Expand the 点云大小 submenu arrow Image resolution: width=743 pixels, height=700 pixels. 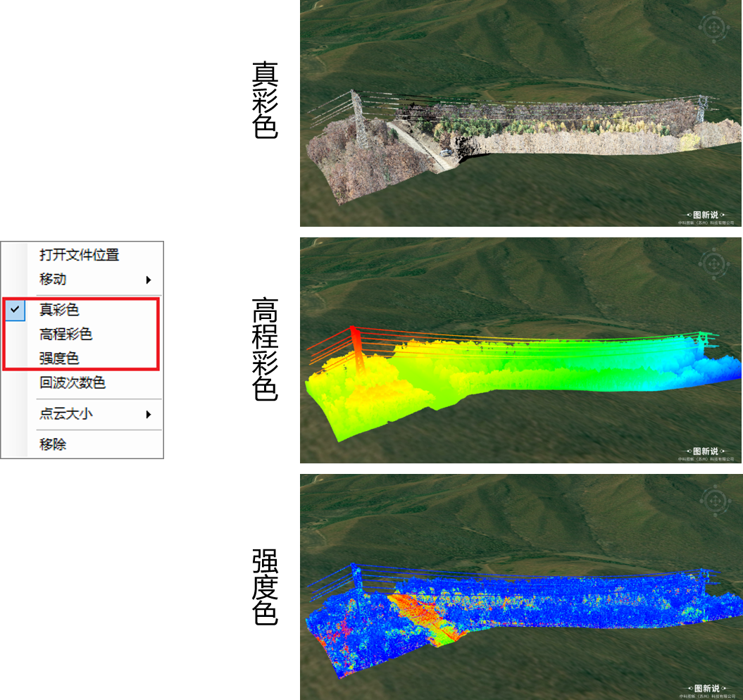(x=149, y=414)
